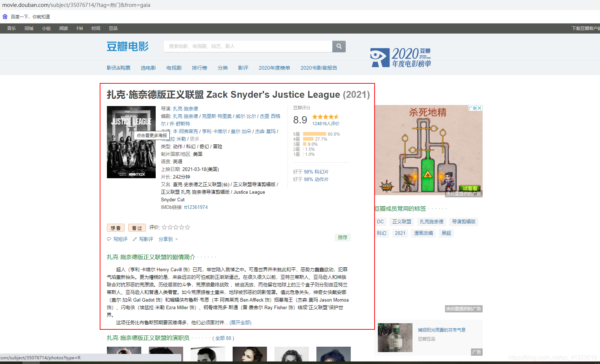Image resolution: width=600 pixels, height=364 pixels.
Task: Click the fifth rating star
Action: pyautogui.click(x=187, y=227)
